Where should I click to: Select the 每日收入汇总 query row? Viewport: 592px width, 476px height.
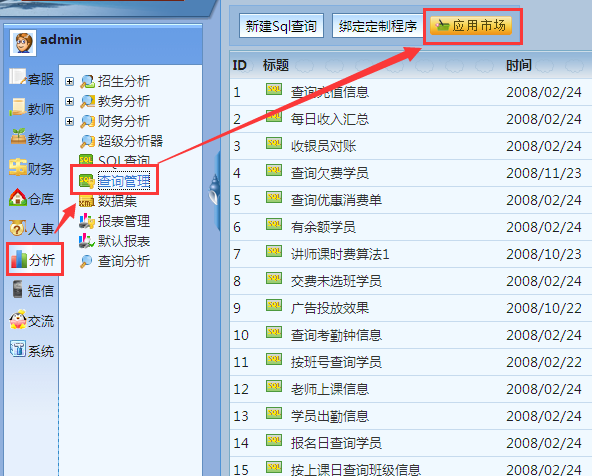411,119
